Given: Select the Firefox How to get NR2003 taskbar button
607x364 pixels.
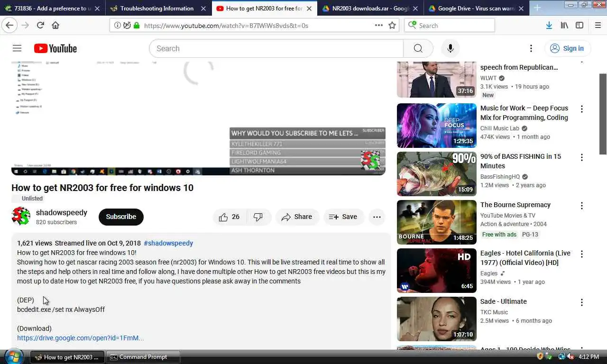Looking at the screenshot, I should [67, 357].
